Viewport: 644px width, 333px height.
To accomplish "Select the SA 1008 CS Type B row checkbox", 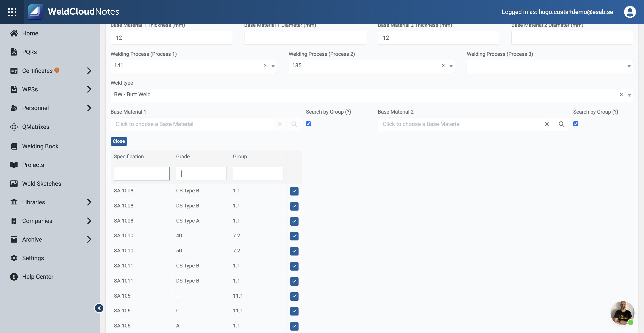I will click(x=294, y=191).
